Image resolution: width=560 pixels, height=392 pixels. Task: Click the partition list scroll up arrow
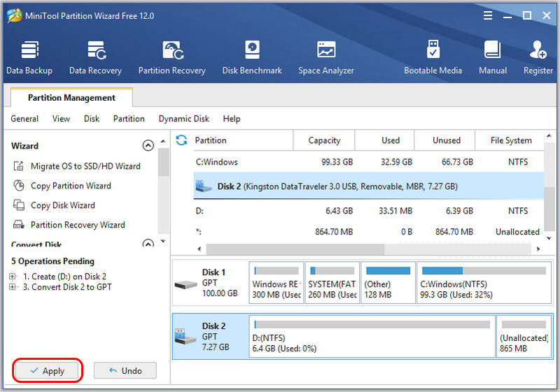(549, 136)
